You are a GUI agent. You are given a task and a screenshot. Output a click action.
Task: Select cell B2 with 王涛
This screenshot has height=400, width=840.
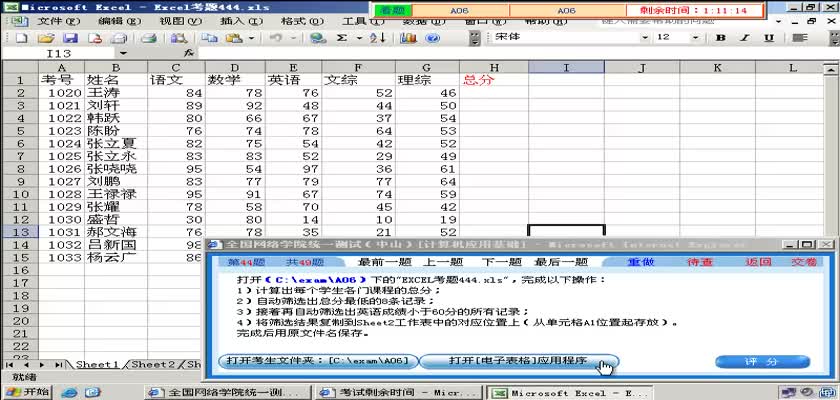[116, 93]
